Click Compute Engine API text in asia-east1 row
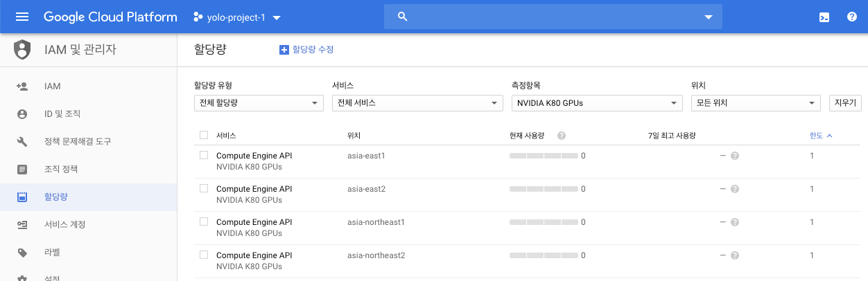 (254, 156)
